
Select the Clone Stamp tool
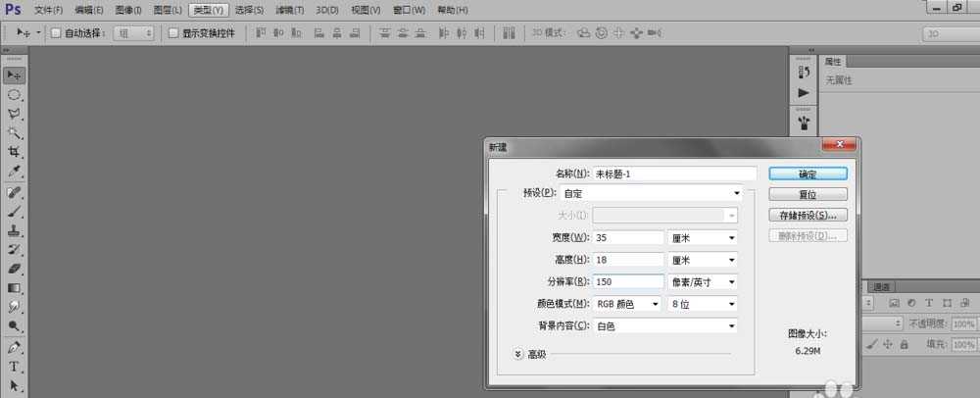pyautogui.click(x=14, y=230)
